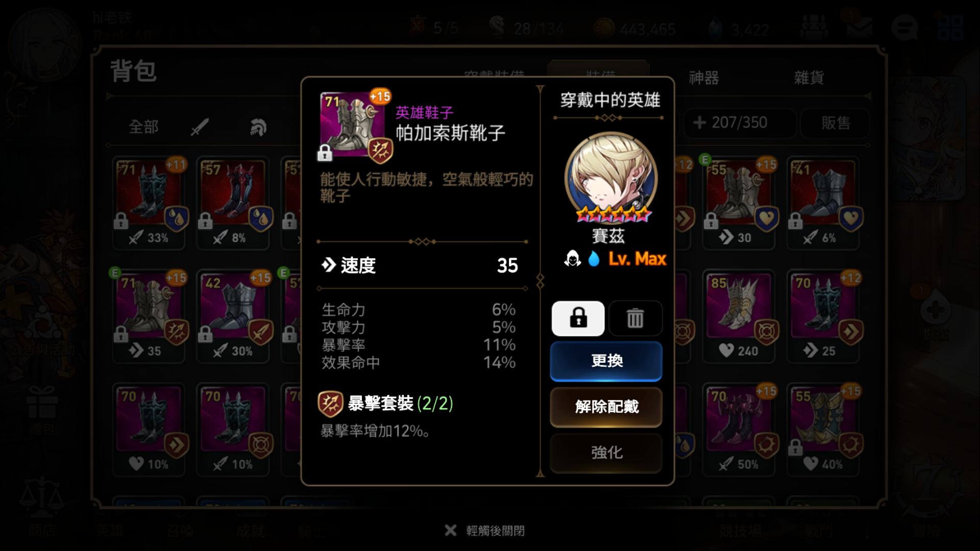Filter inventory by helmet icon
Screen dimensions: 980x551
click(258, 127)
